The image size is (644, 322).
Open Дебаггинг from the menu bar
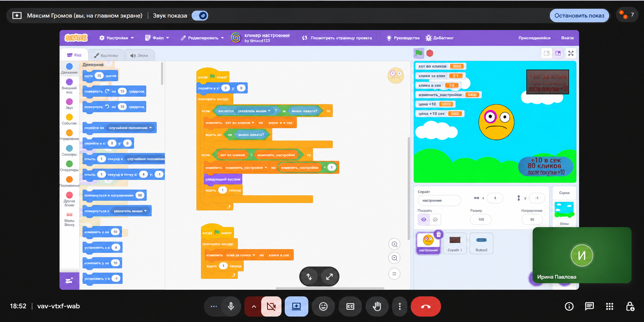(439, 38)
